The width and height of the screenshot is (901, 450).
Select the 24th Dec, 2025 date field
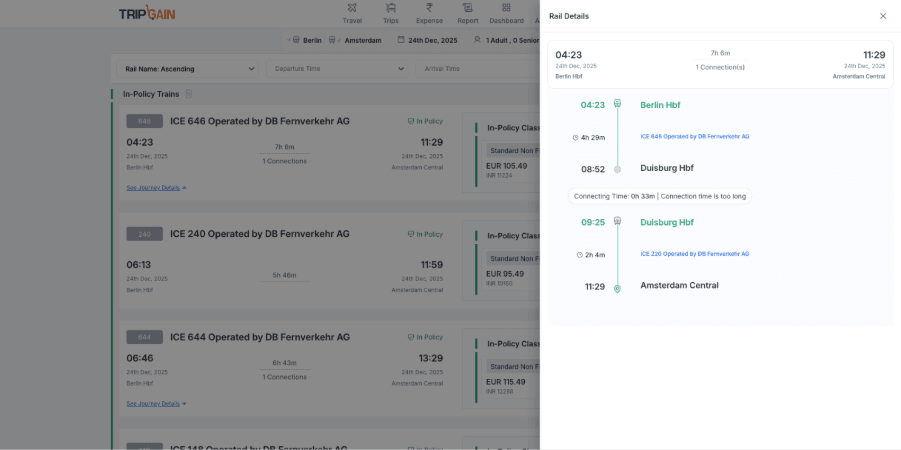(x=427, y=40)
